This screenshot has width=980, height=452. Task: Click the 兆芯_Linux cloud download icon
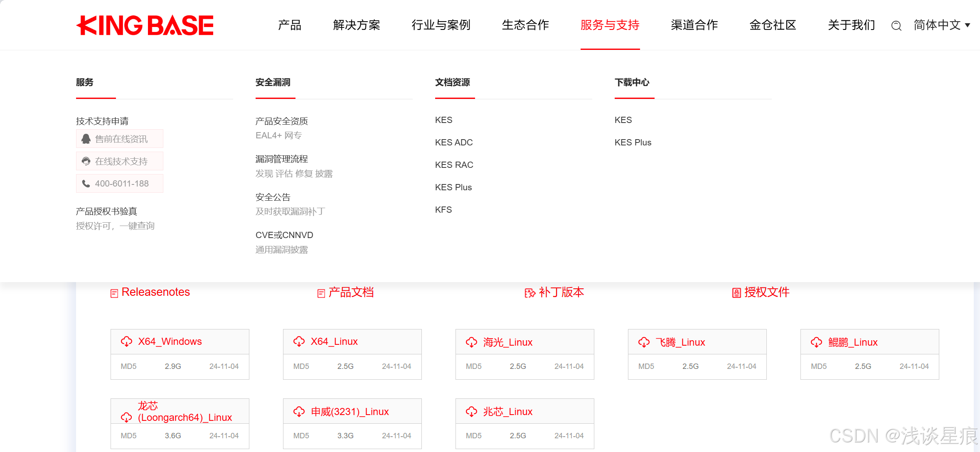pos(471,412)
